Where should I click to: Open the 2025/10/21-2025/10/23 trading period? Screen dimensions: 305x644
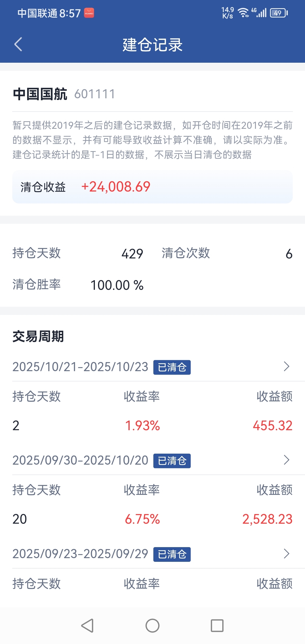pyautogui.click(x=152, y=367)
